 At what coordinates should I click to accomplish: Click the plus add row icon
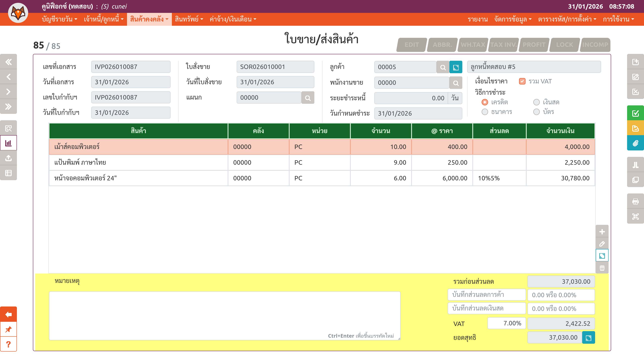click(602, 232)
